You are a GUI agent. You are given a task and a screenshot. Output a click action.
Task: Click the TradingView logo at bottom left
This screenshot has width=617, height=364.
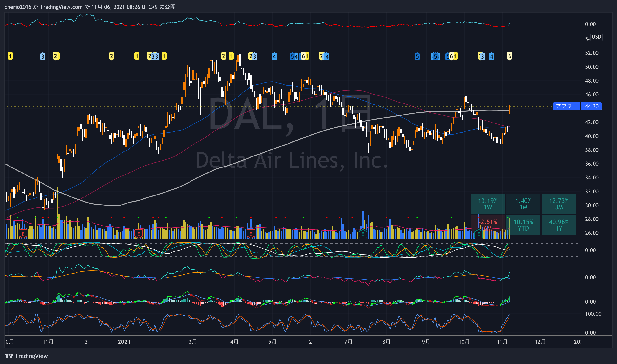tap(26, 356)
